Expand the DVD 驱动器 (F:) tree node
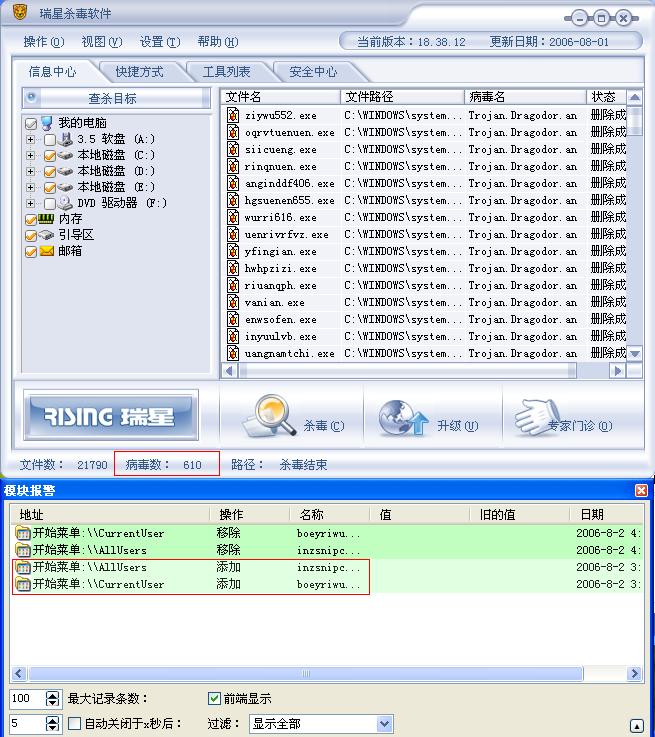This screenshot has height=737, width=655. 31,204
